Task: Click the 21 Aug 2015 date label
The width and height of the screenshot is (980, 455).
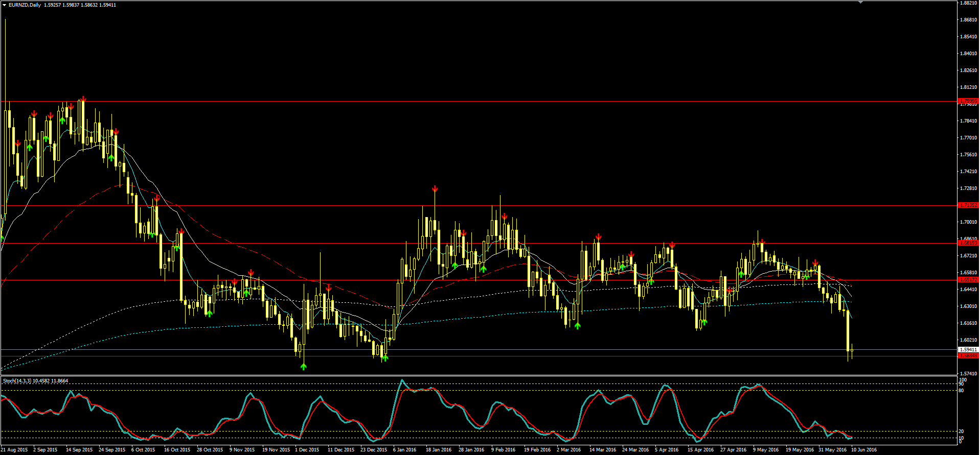Action: [x=14, y=450]
